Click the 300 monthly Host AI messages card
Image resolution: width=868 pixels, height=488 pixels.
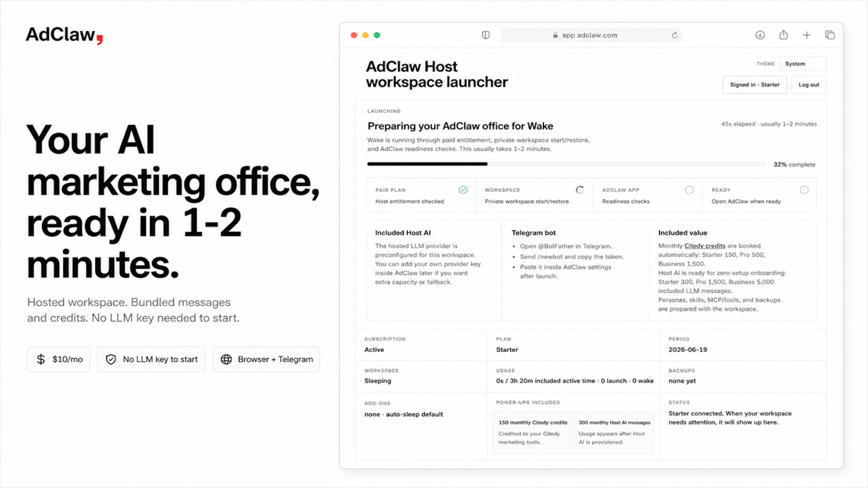click(613, 432)
